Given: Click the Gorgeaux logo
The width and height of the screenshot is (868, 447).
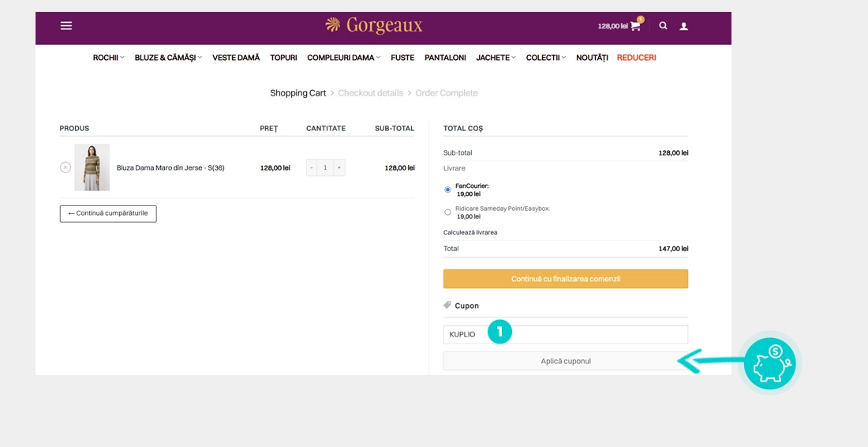Looking at the screenshot, I should (x=374, y=25).
